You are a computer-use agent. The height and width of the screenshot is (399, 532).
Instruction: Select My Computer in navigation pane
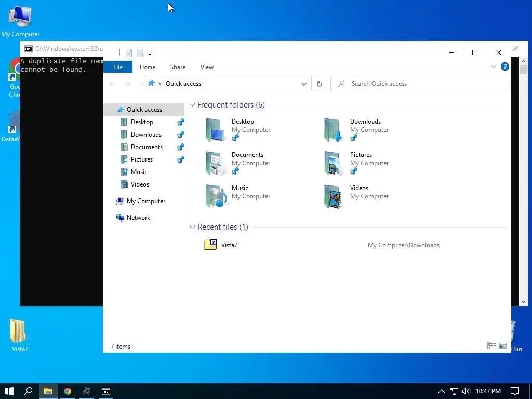146,201
